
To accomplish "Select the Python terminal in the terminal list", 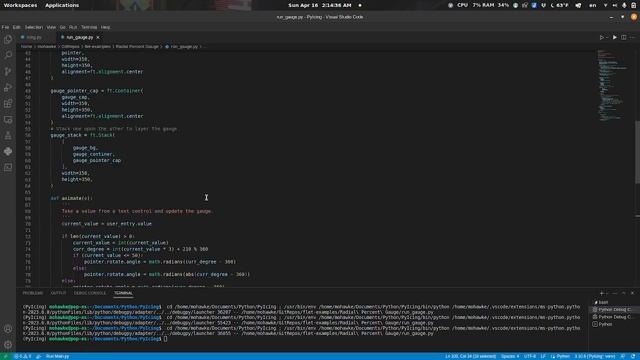I will [613, 324].
